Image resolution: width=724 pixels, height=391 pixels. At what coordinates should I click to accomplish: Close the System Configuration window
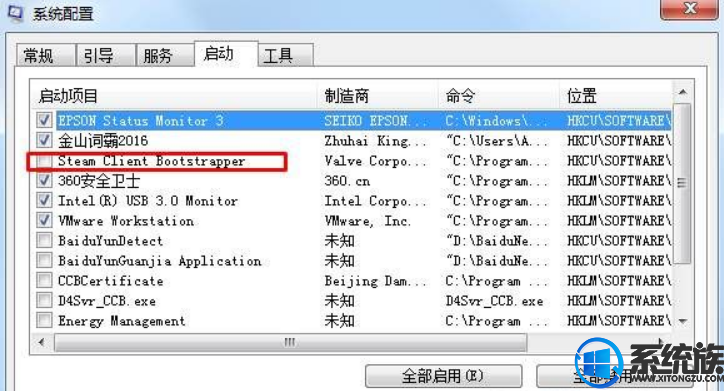click(689, 9)
